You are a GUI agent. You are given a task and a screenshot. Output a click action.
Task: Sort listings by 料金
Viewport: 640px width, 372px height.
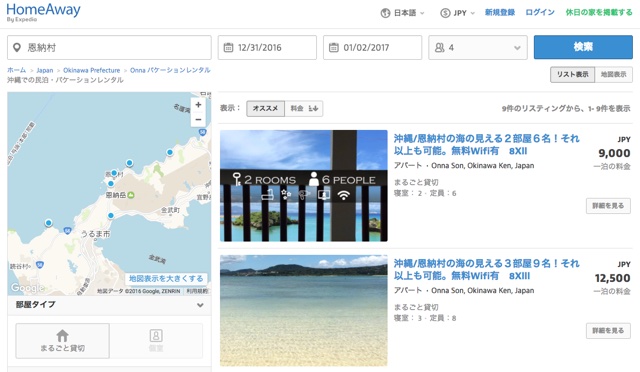point(304,108)
